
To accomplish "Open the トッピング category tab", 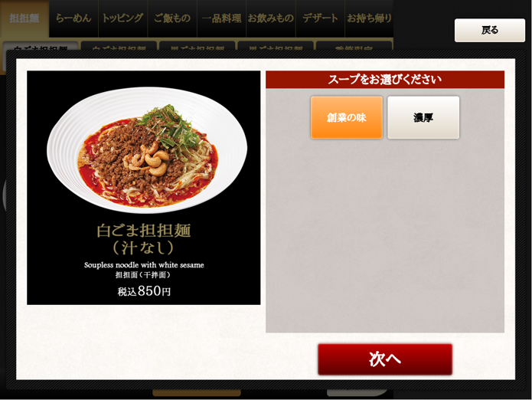I will [x=122, y=18].
